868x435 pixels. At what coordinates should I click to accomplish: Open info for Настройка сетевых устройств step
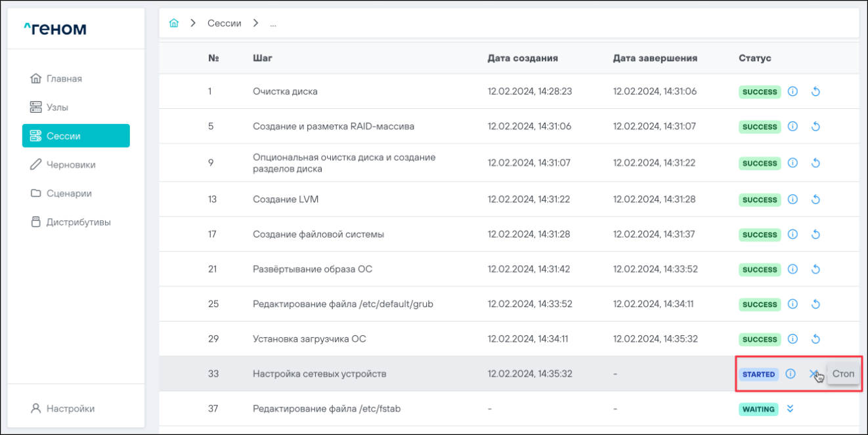791,374
